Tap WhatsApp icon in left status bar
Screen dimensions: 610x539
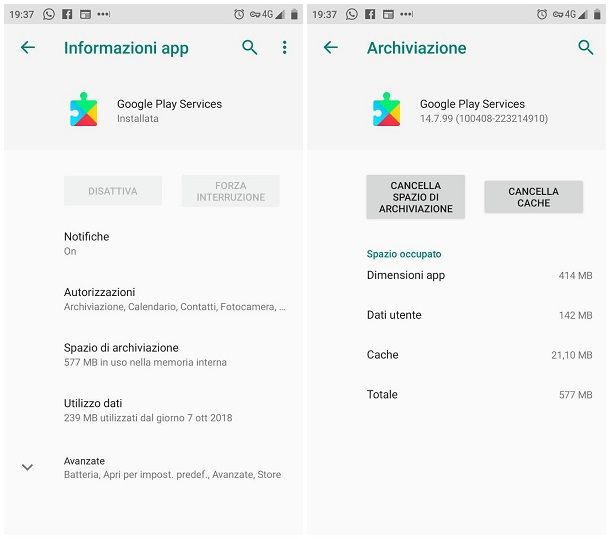pos(49,14)
